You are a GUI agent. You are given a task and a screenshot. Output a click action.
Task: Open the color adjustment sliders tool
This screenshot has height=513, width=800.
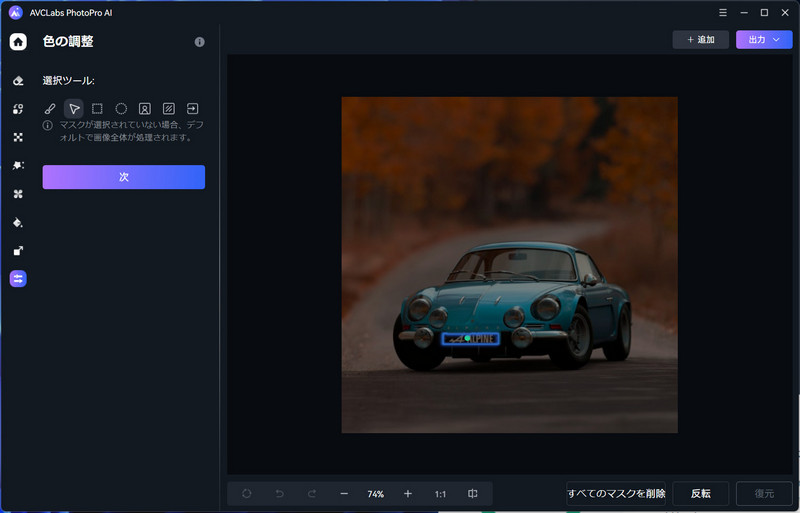click(x=18, y=279)
